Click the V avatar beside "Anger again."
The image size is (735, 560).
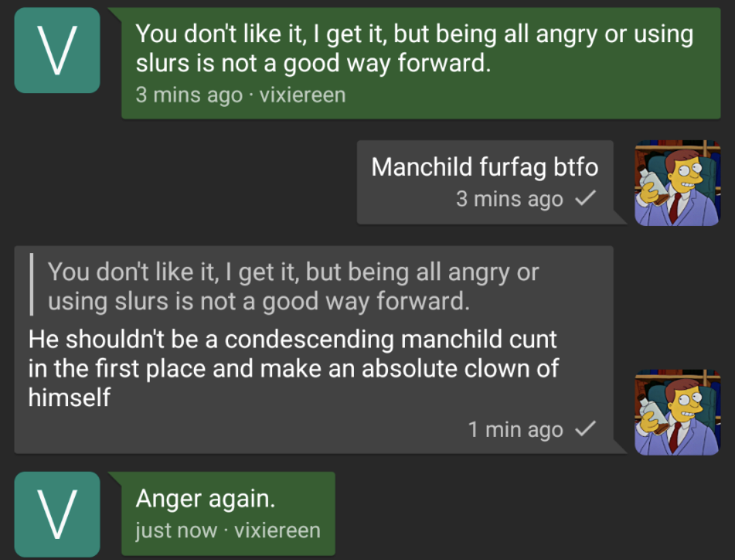pyautogui.click(x=57, y=514)
